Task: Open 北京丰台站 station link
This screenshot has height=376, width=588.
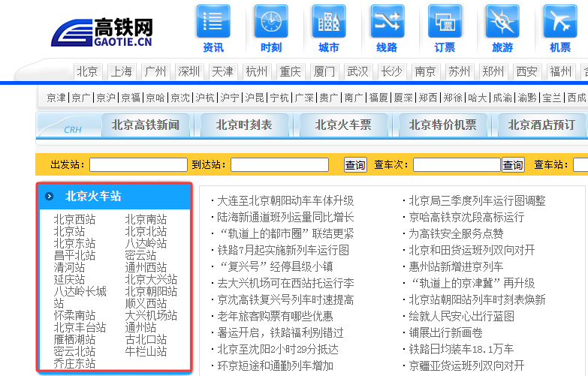Action: 80,327
